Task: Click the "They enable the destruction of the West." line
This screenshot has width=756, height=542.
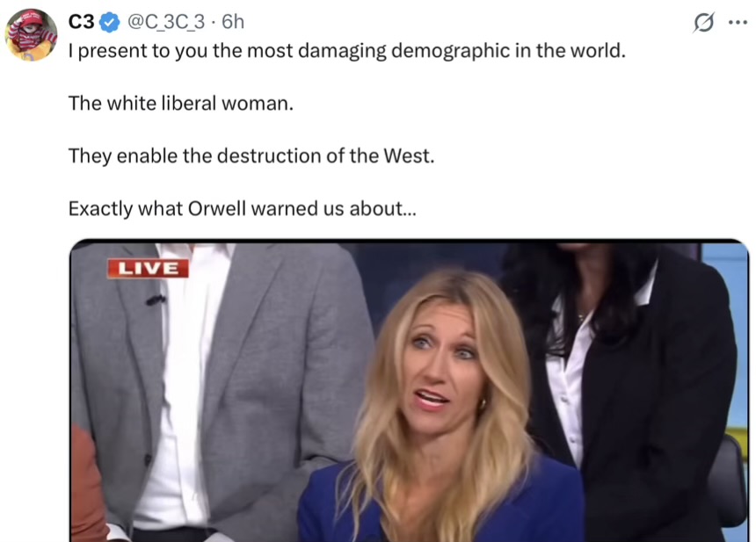Action: [x=251, y=155]
